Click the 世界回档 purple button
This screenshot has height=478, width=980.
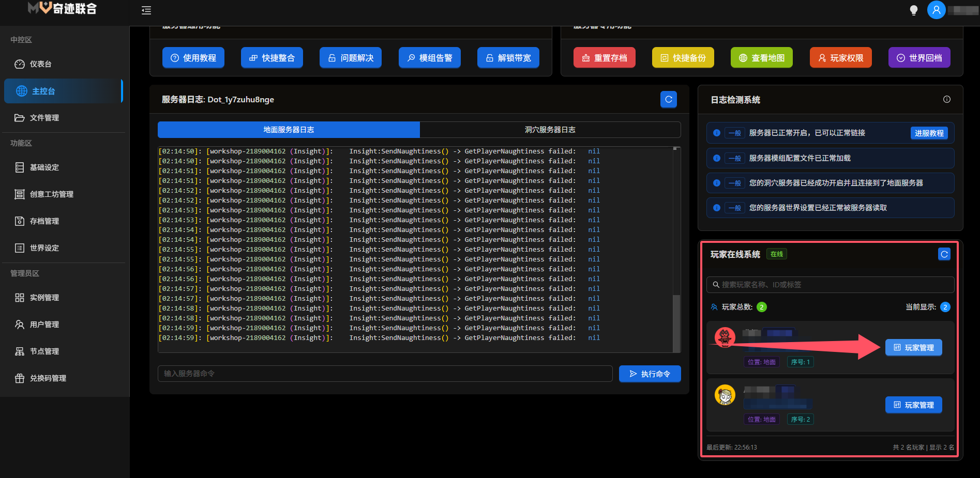(919, 58)
